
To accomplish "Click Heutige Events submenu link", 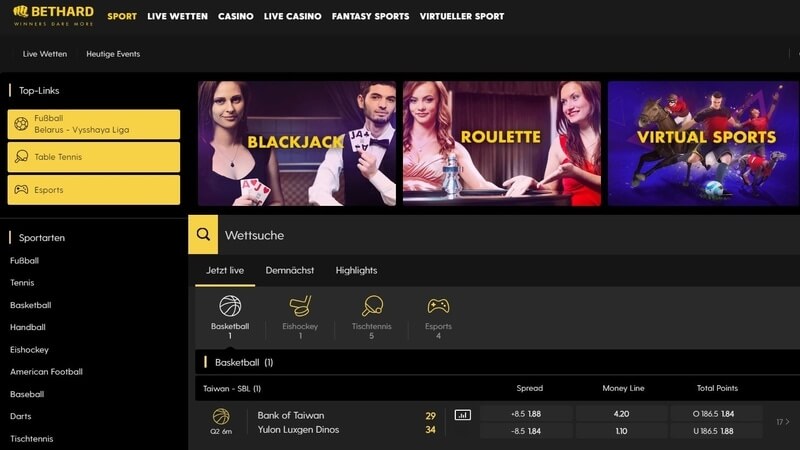I will coord(113,54).
